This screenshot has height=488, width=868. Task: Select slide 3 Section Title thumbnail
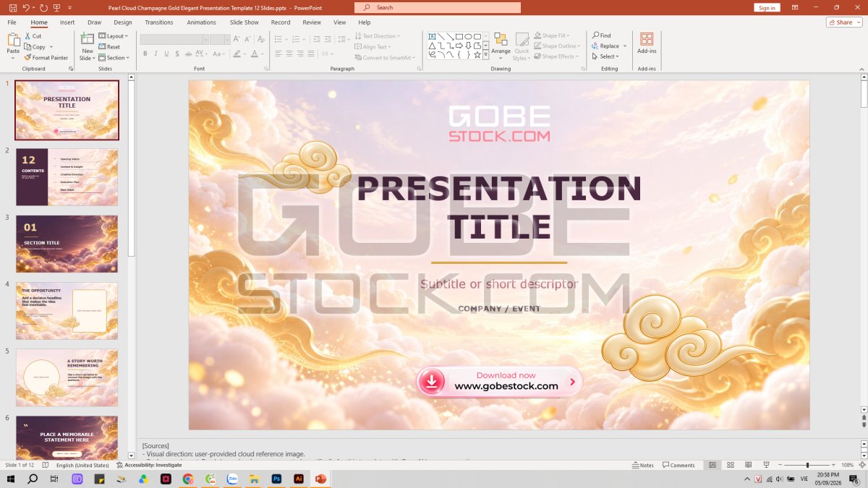(67, 244)
